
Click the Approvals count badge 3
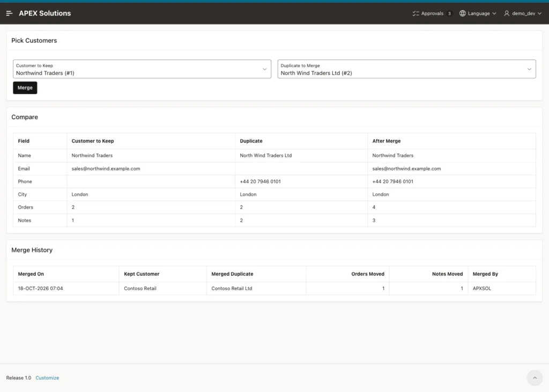[449, 13]
